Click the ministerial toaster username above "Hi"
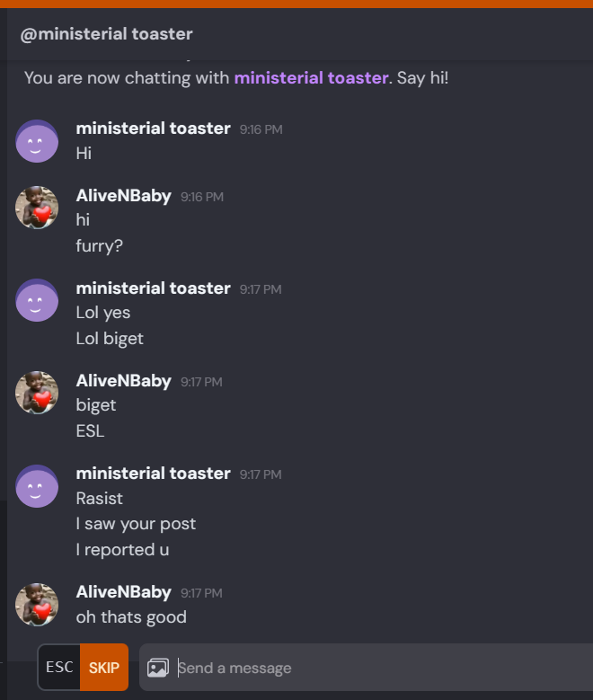The height and width of the screenshot is (700, 593). coord(153,128)
